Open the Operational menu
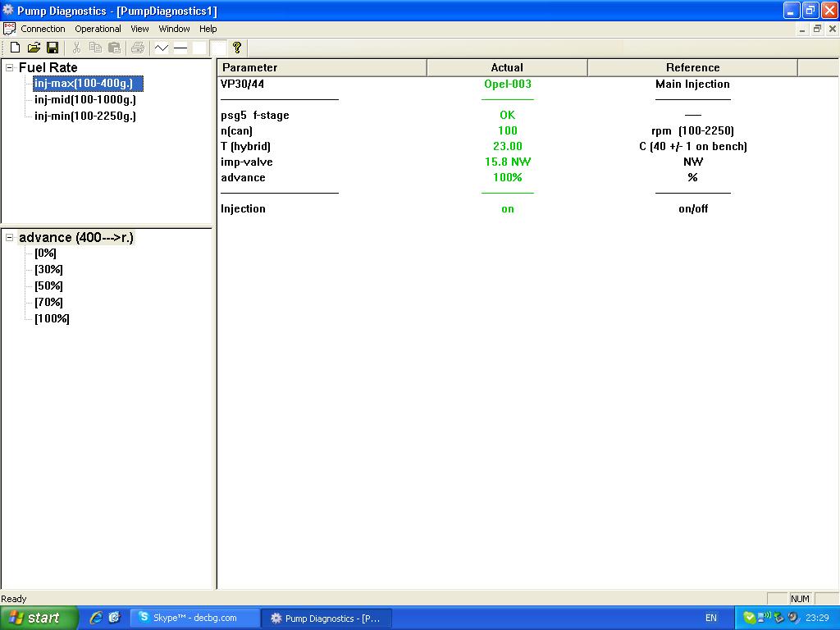 tap(98, 29)
